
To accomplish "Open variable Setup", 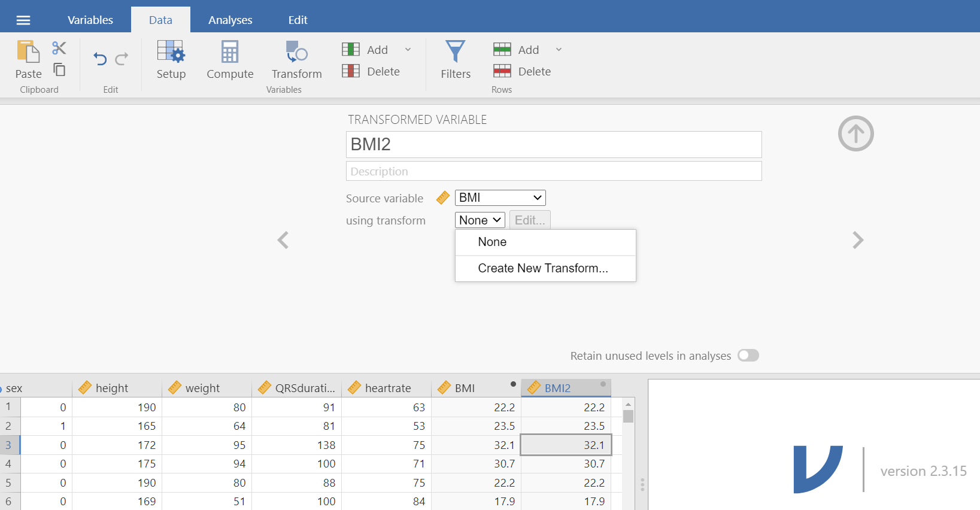I will (171, 59).
